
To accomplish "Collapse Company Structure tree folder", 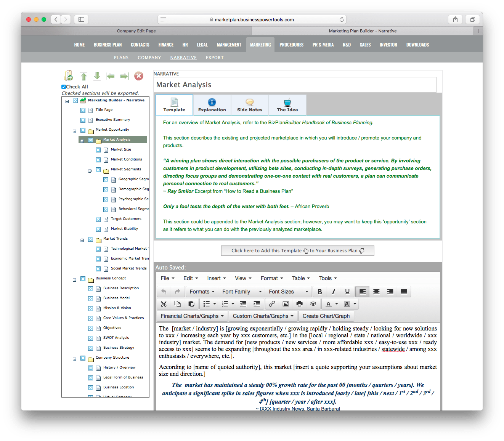I will 74,359.
